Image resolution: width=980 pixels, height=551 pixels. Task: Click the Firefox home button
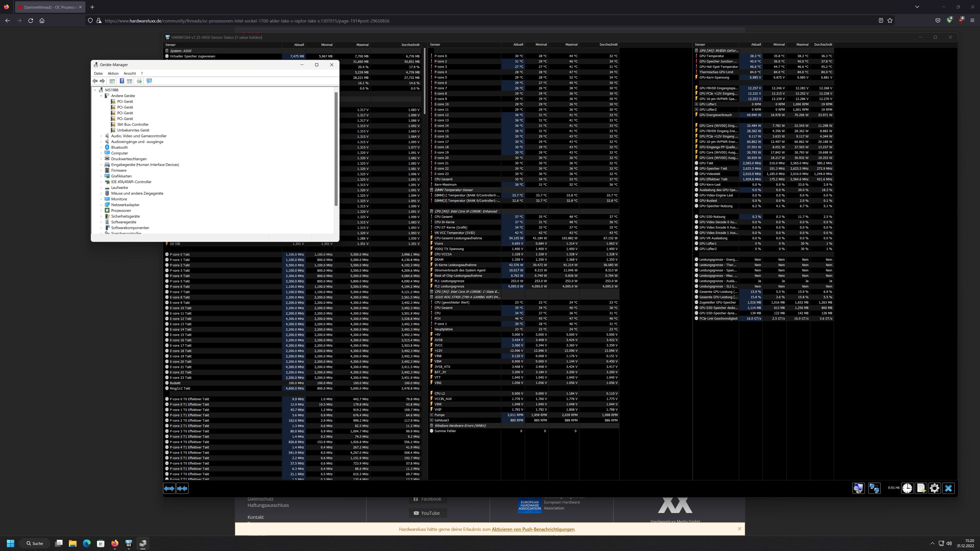point(42,20)
